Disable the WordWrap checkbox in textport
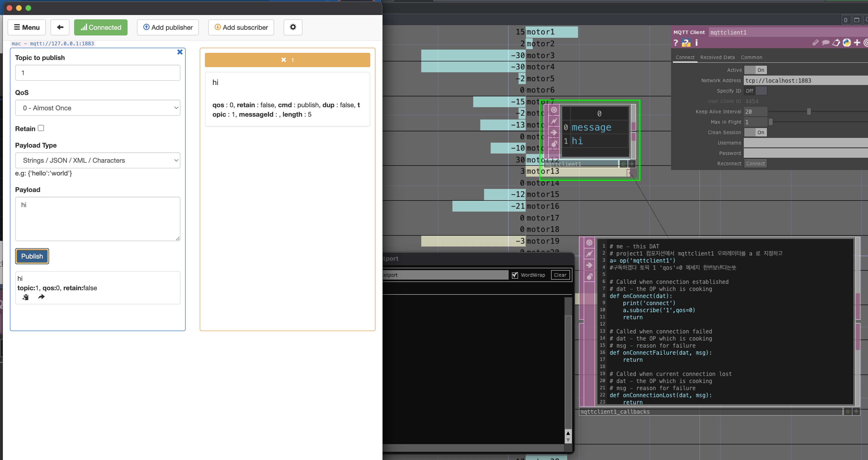 [x=515, y=275]
